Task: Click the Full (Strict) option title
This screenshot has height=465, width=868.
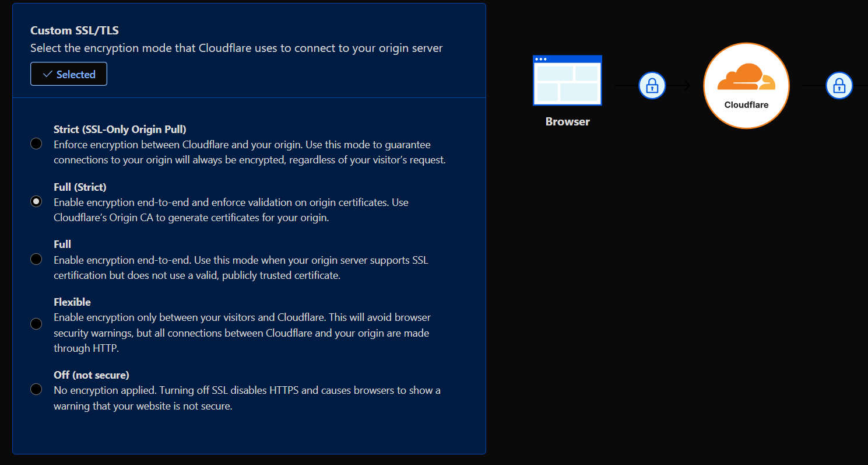Action: click(80, 187)
